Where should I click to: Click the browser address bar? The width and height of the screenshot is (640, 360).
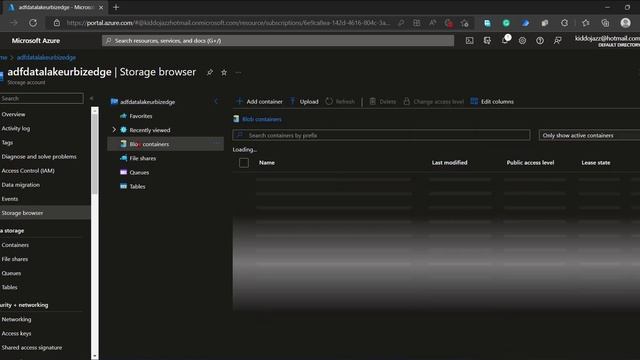pyautogui.click(x=229, y=23)
